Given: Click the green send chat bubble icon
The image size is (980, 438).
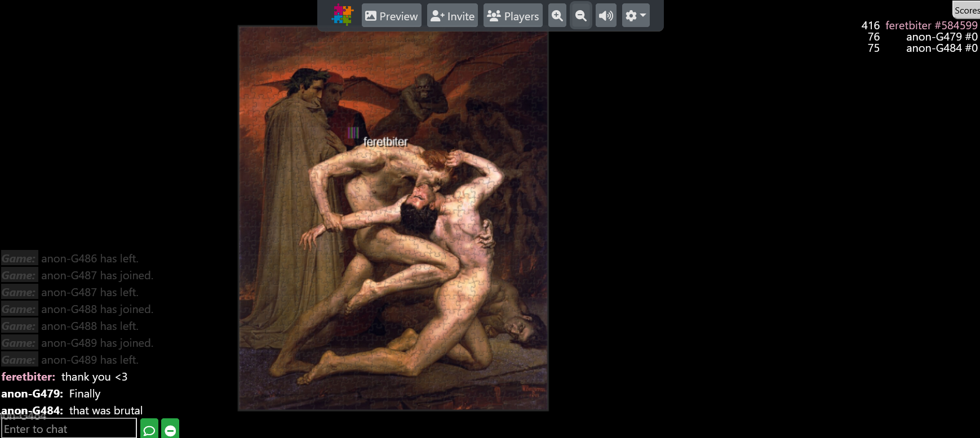Looking at the screenshot, I should click(x=149, y=429).
